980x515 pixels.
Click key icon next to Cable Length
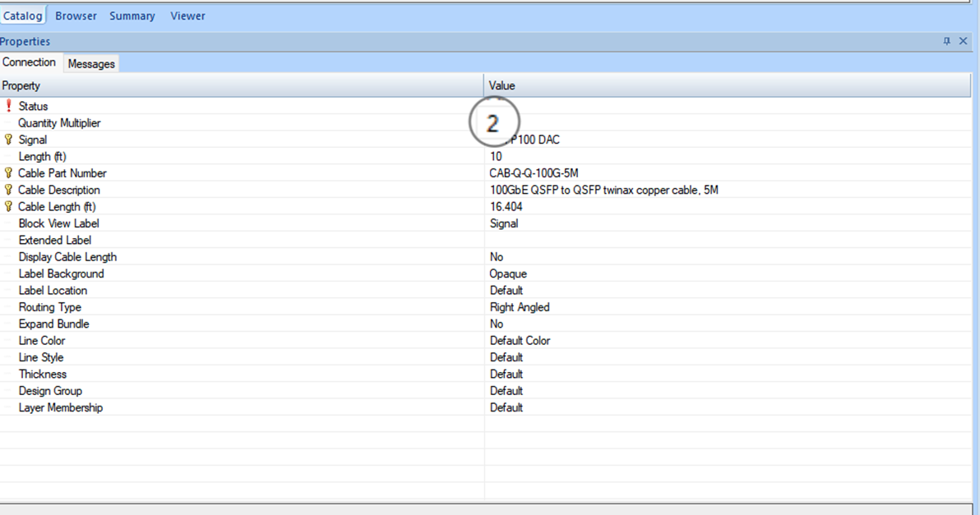(x=9, y=207)
